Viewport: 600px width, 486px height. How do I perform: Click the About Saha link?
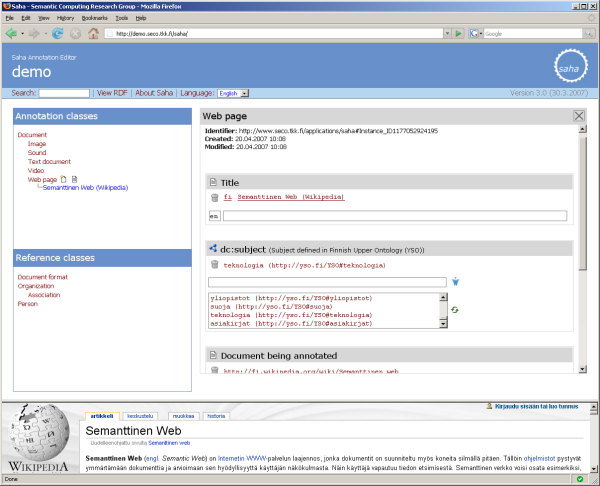[x=154, y=93]
